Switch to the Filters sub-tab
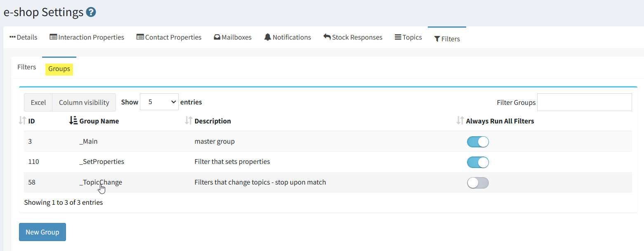Viewport: 644px width, 251px height. click(x=27, y=67)
